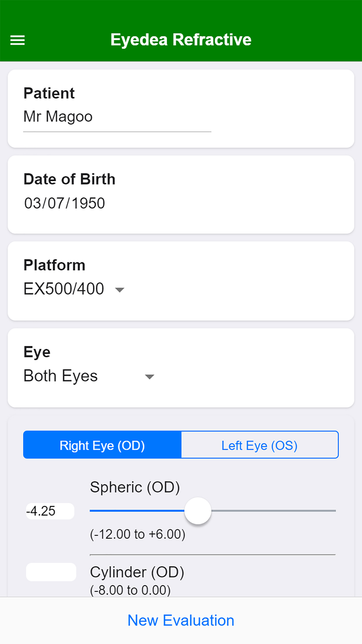The width and height of the screenshot is (362, 644).
Task: Switch to the Left Eye (OS) tab
Action: pyautogui.click(x=260, y=445)
